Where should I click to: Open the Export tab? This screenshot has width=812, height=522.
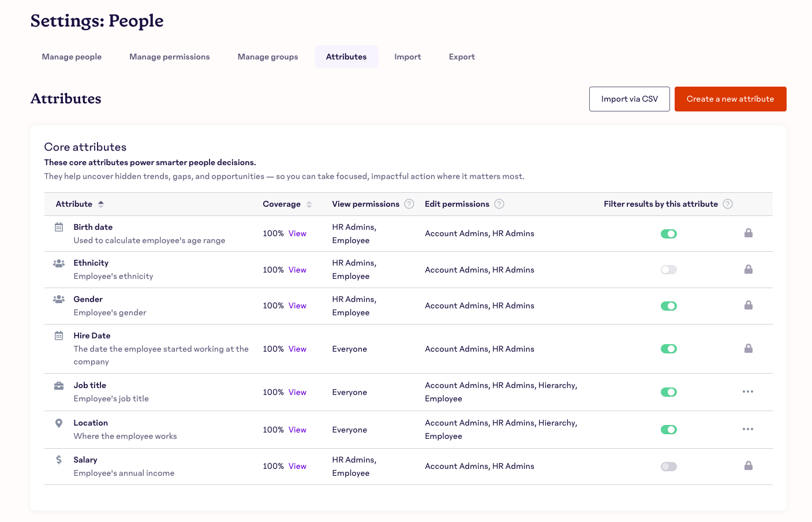pos(462,57)
